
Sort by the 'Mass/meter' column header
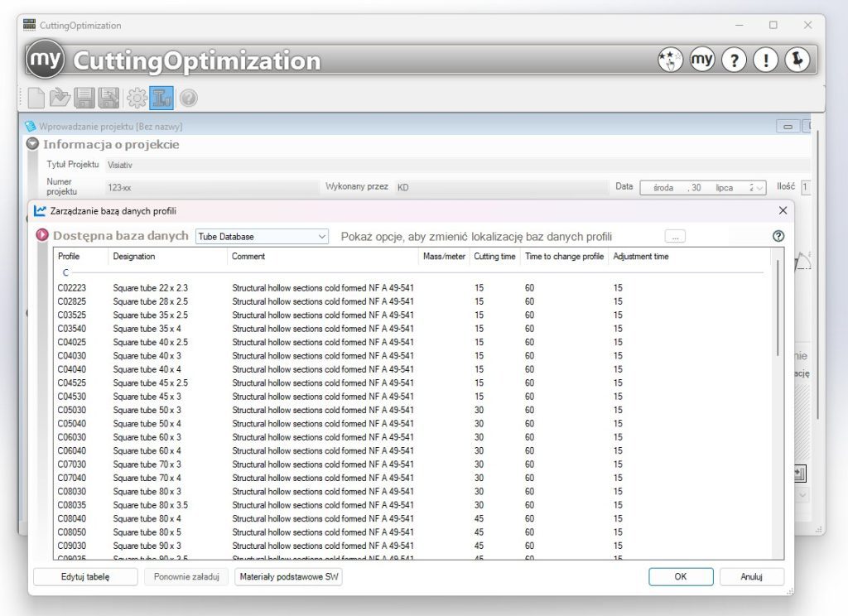pos(444,257)
